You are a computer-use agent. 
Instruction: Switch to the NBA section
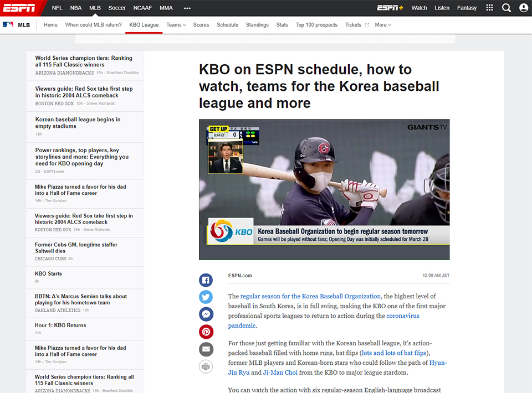tap(75, 8)
